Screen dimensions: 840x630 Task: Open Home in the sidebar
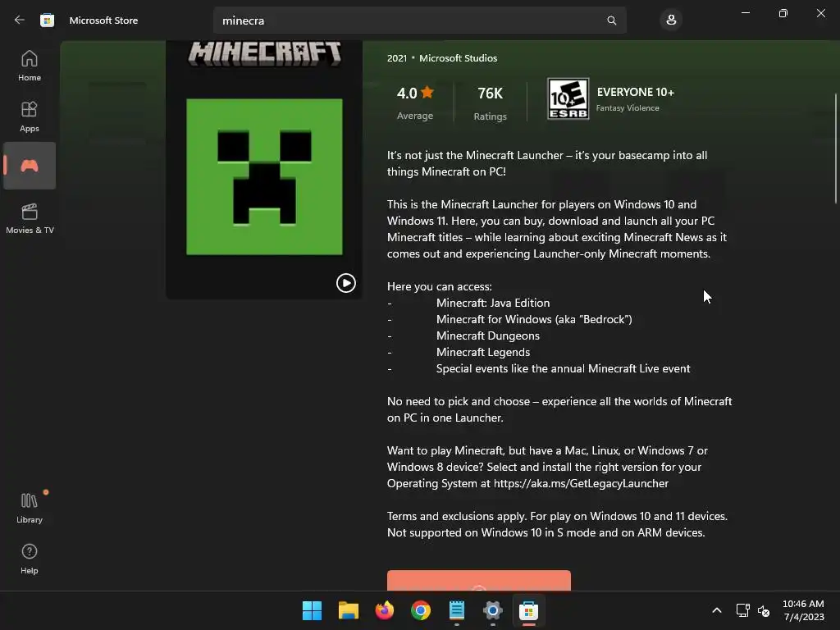pos(30,66)
